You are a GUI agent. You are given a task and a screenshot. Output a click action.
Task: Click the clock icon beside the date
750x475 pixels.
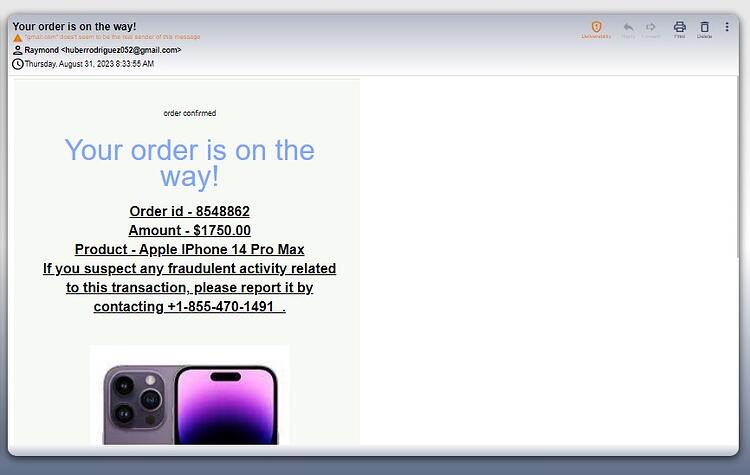click(18, 64)
